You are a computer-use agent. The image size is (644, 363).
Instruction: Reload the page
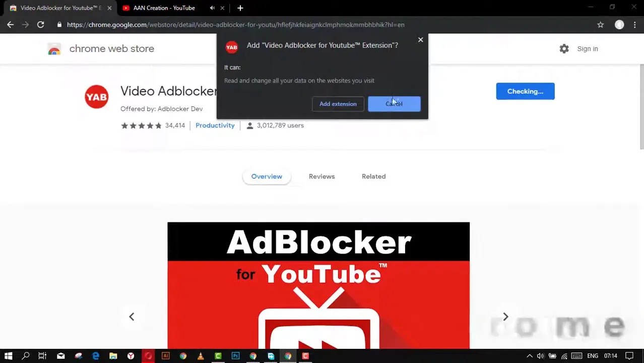pyautogui.click(x=40, y=25)
